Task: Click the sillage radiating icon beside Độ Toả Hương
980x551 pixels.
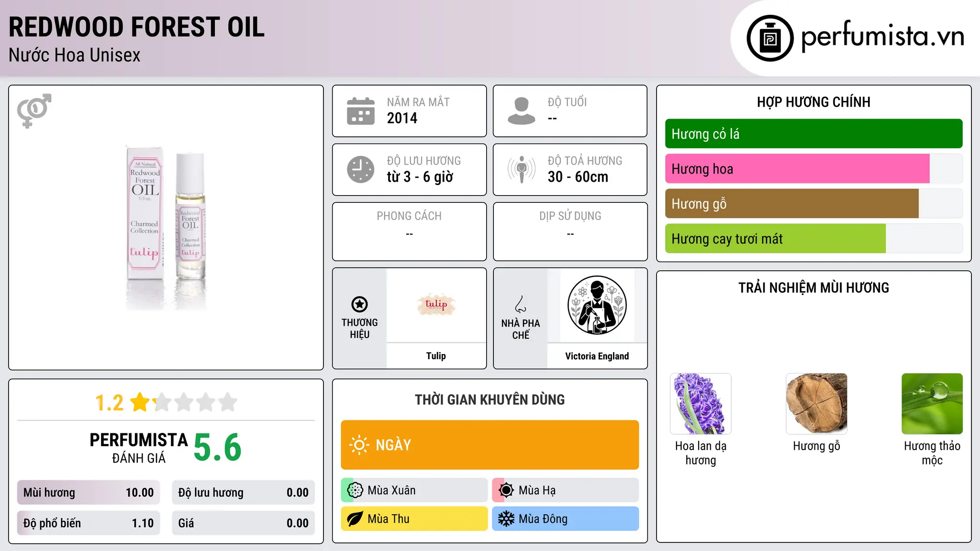Action: tap(522, 169)
